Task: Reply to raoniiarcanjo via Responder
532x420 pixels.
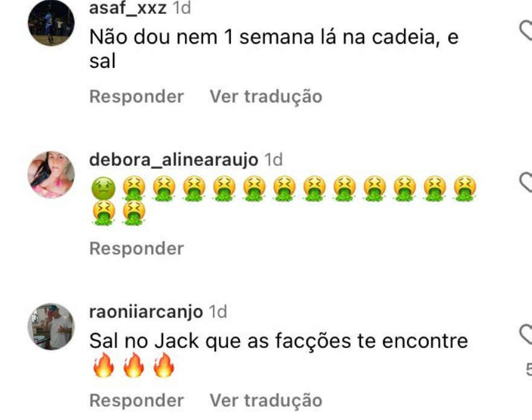Action: 137,400
